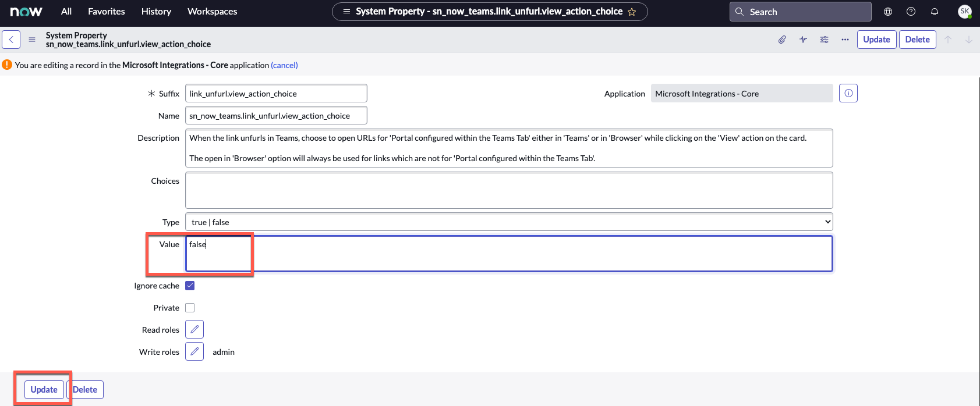Click into the empty Choices text area

coord(509,190)
